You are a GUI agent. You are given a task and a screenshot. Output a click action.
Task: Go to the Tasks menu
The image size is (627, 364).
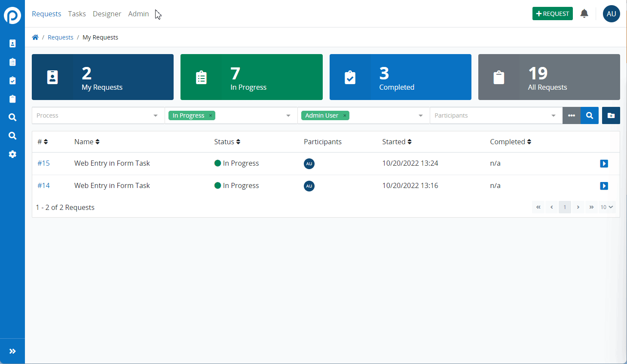tap(77, 14)
